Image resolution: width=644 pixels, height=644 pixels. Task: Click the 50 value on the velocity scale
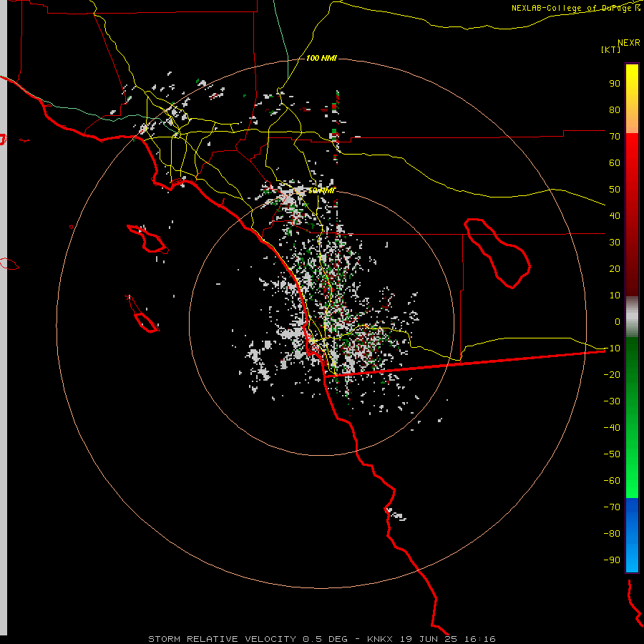coord(615,190)
